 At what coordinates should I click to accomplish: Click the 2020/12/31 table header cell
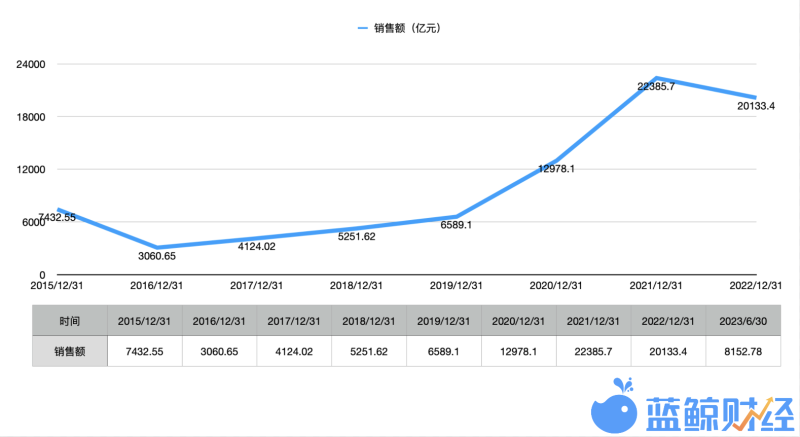(517, 322)
